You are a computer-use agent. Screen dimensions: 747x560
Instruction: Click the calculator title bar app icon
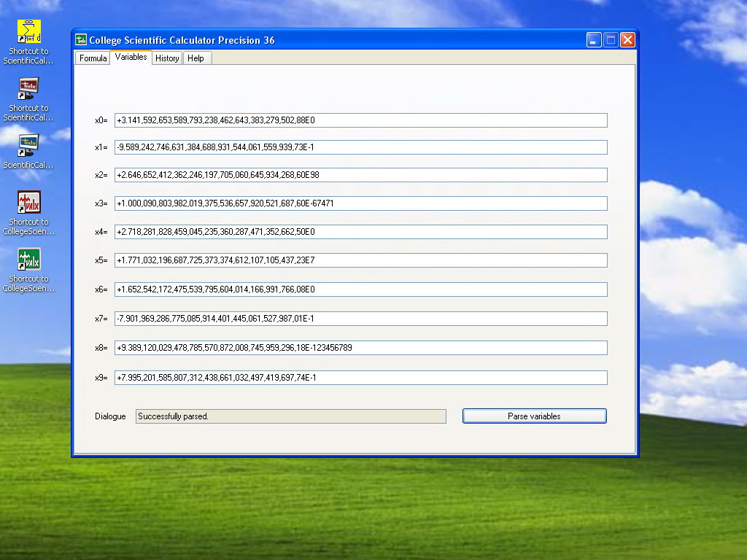pos(81,39)
